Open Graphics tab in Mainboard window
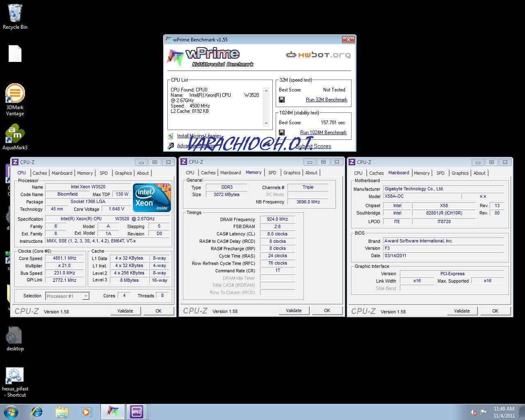The image size is (525, 420). pyautogui.click(x=460, y=173)
